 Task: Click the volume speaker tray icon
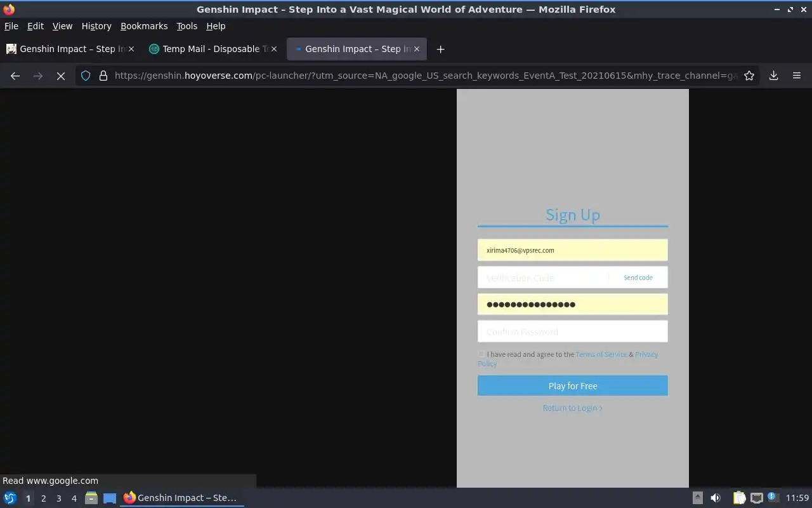tap(716, 498)
